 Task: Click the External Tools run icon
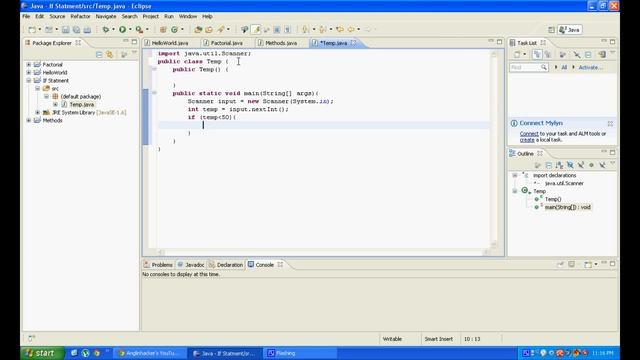click(x=139, y=29)
